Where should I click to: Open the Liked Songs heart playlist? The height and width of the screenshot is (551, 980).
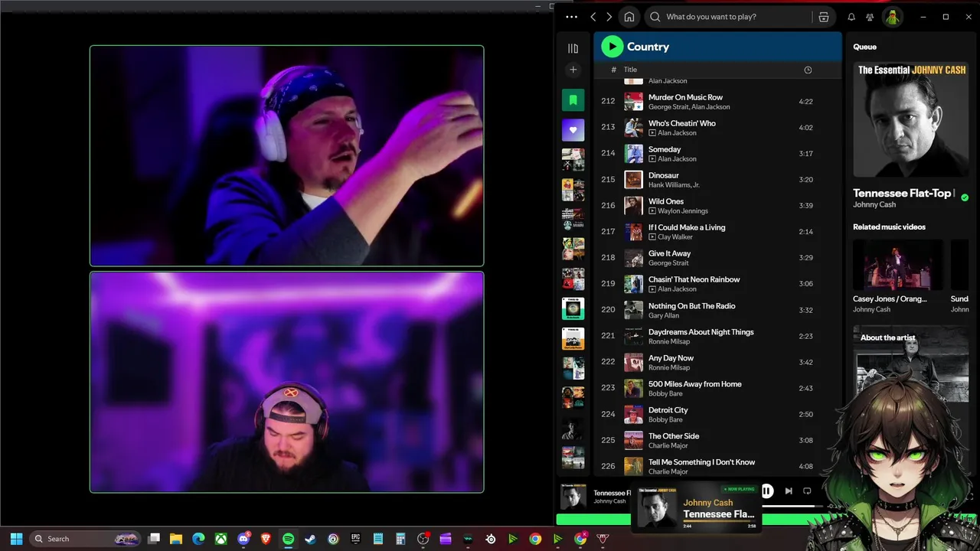point(573,130)
